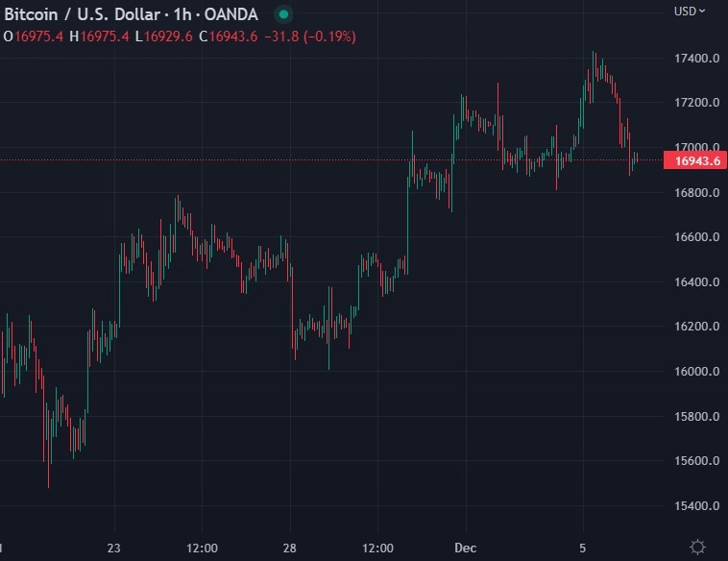Select the 28 date marker on time axis
The width and height of the screenshot is (728, 561).
290,548
